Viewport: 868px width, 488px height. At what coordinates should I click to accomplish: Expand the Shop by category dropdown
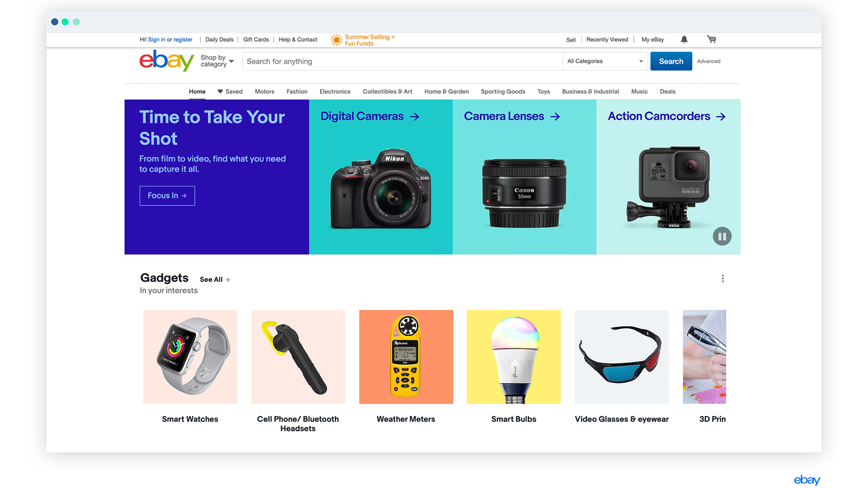217,61
